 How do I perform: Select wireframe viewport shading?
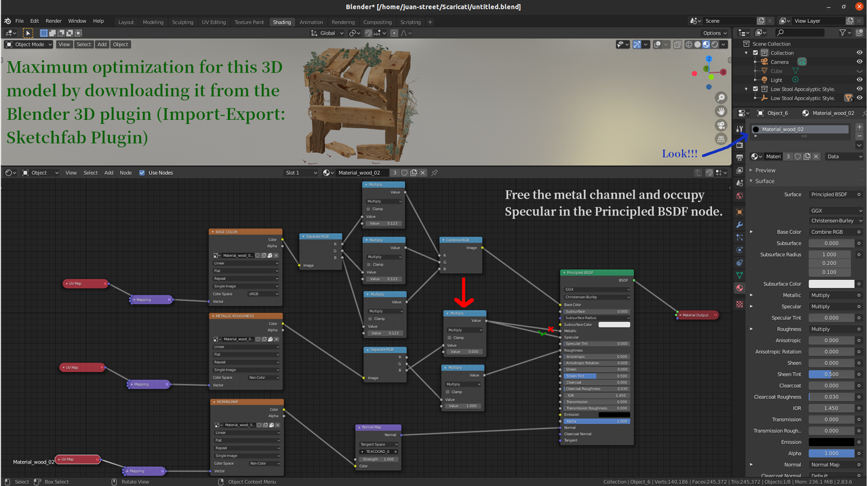688,44
